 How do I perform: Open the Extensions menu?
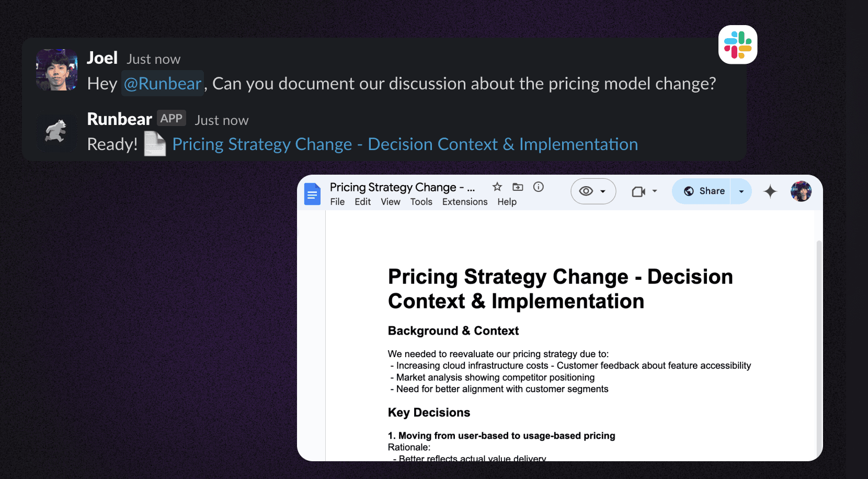point(464,202)
